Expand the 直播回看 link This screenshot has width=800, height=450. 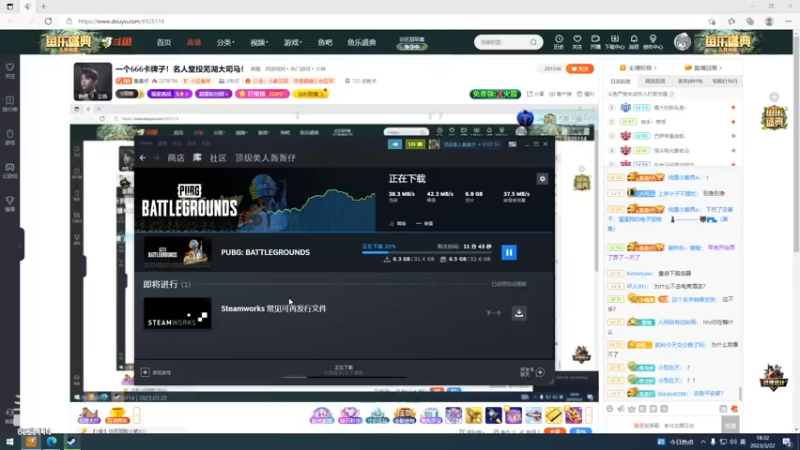(x=703, y=67)
